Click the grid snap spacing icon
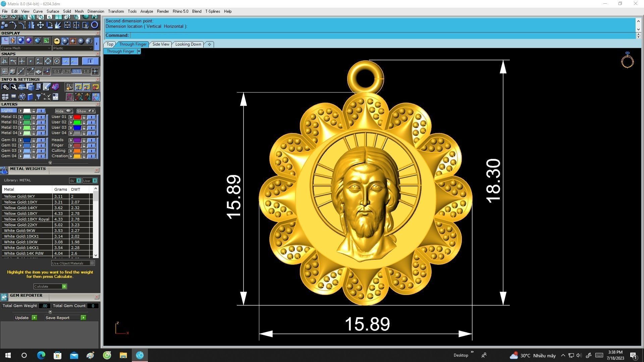Viewport: 644px width, 362px height. coord(95,71)
